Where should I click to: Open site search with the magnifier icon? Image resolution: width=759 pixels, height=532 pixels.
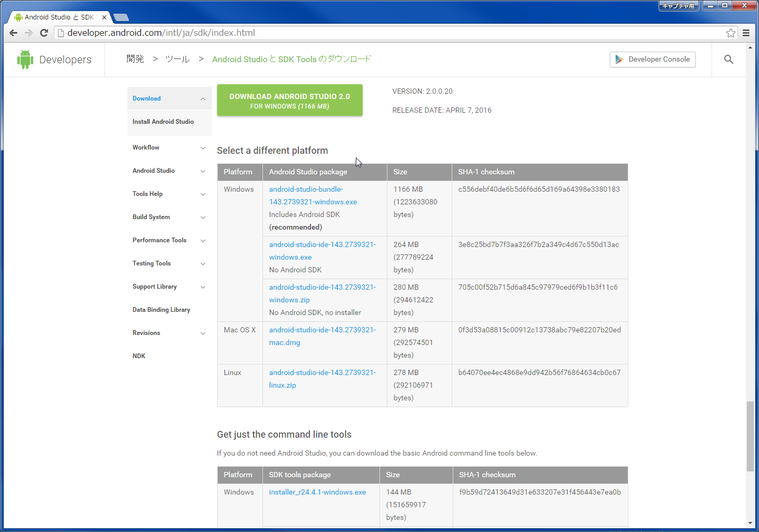[x=728, y=60]
